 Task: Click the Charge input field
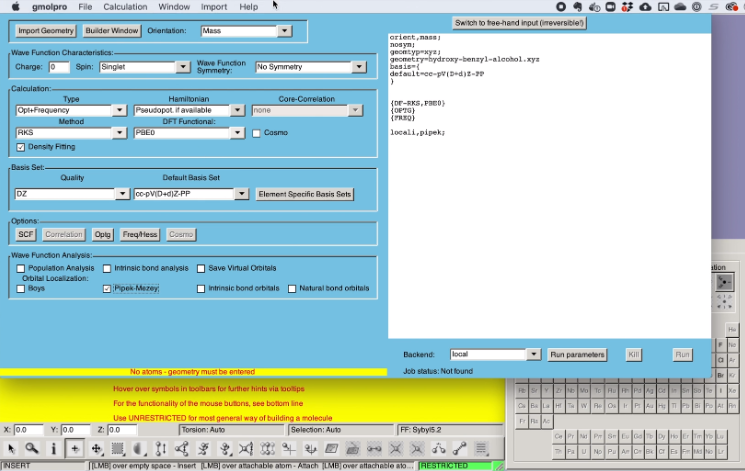click(x=59, y=67)
